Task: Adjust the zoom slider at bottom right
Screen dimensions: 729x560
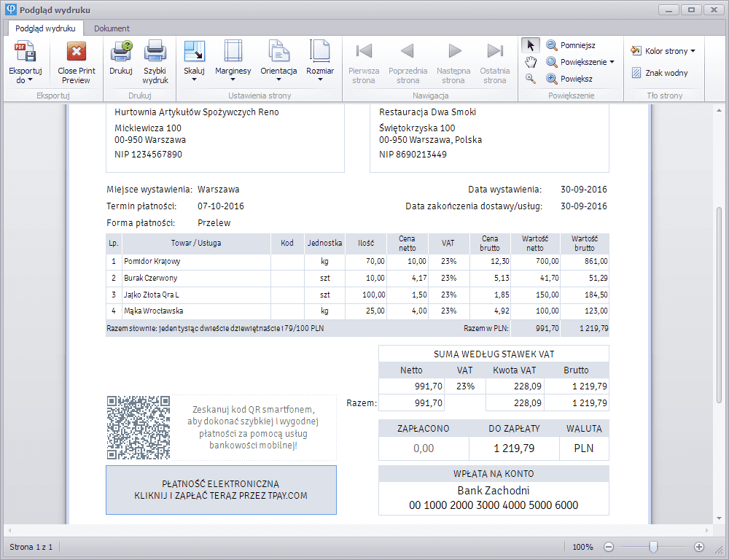Action: click(653, 545)
